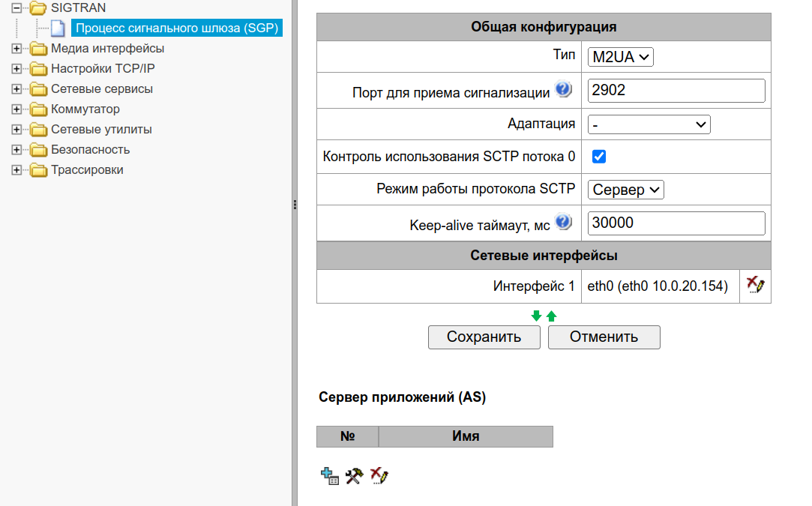Click the signaling port input field

[676, 91]
